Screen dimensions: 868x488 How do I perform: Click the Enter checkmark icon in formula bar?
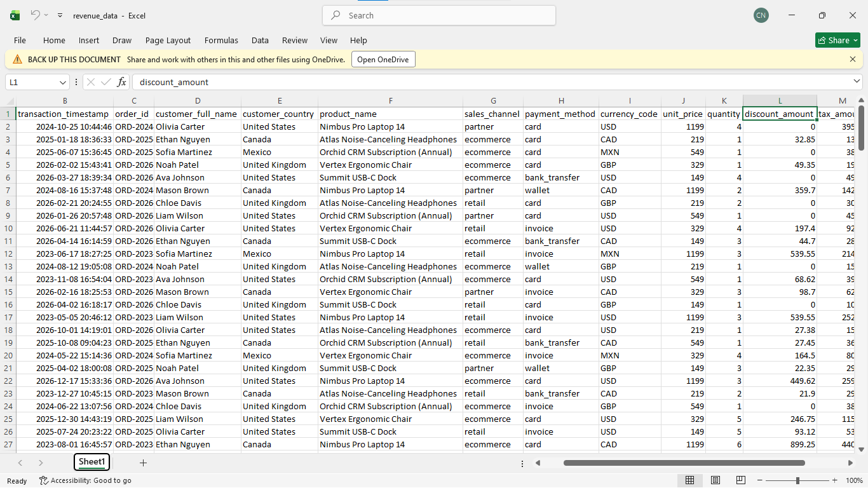pyautogui.click(x=106, y=82)
